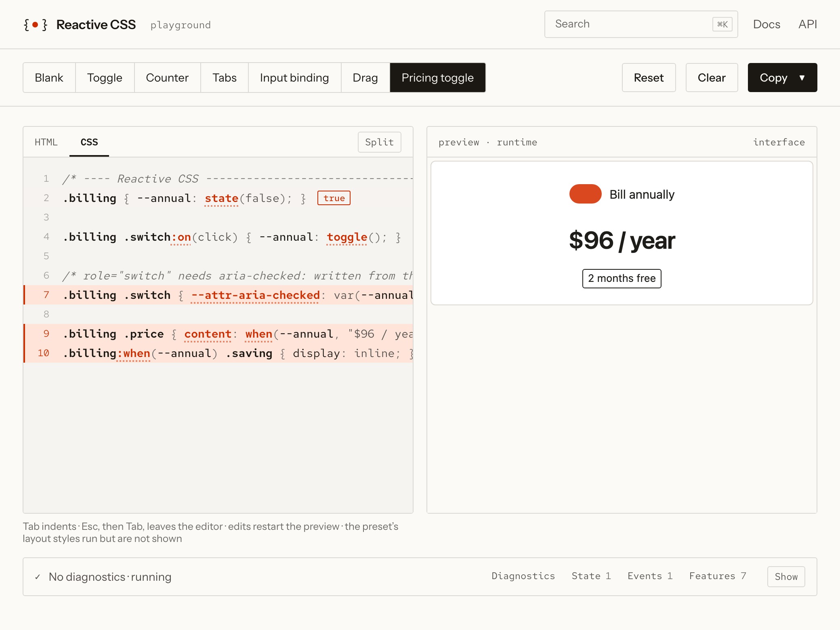Open the API link

pyautogui.click(x=808, y=24)
